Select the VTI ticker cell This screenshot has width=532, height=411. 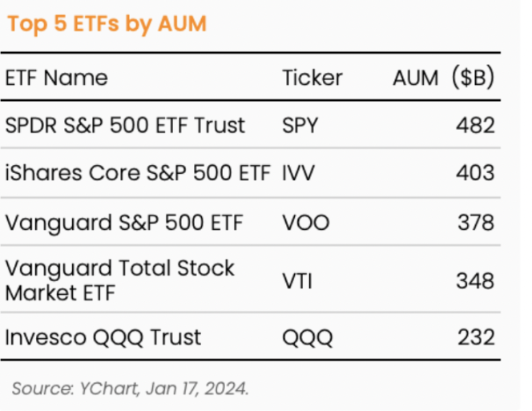297,281
